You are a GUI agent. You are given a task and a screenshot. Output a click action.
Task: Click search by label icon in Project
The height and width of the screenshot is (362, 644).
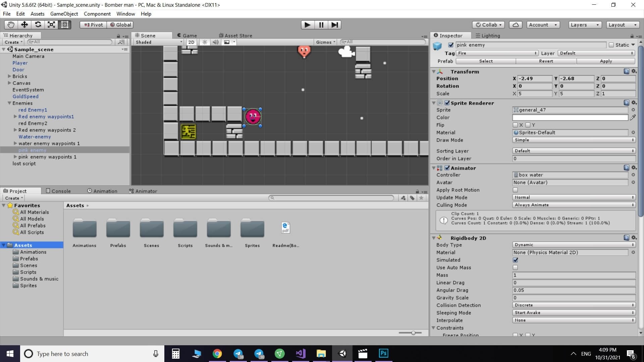click(412, 198)
